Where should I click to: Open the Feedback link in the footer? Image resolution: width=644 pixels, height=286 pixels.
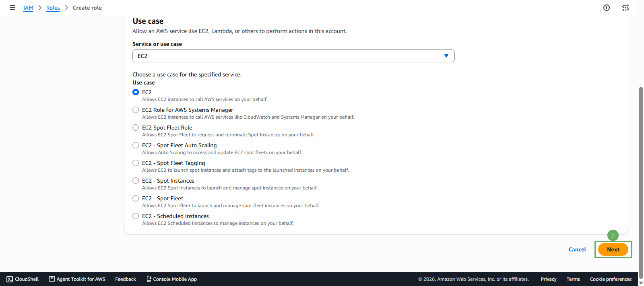[126, 279]
